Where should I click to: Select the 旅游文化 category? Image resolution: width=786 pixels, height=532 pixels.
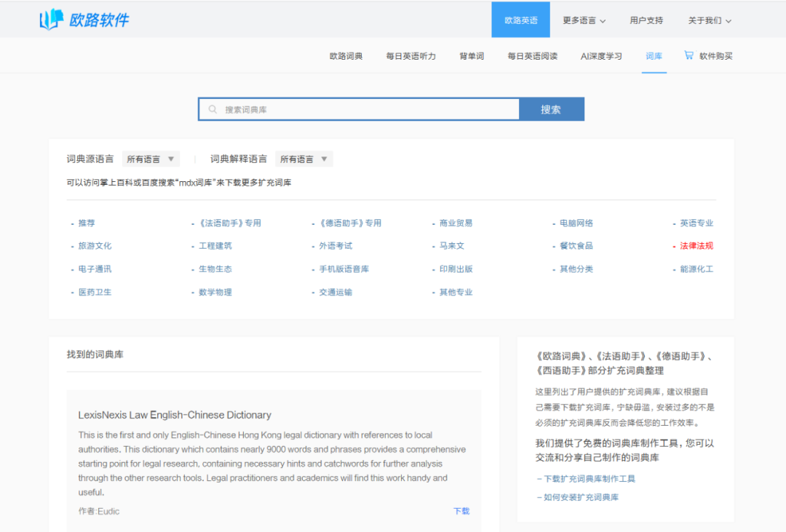coord(95,246)
